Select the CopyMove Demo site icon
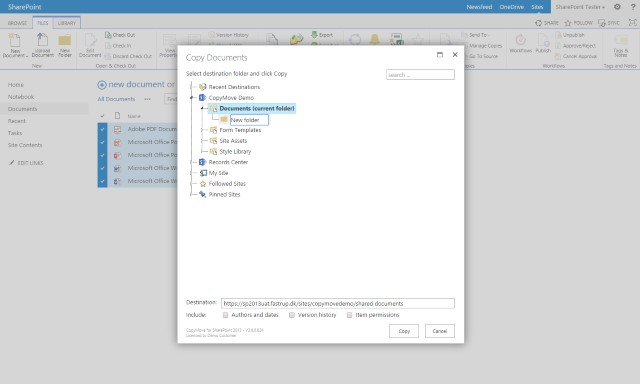 point(202,98)
